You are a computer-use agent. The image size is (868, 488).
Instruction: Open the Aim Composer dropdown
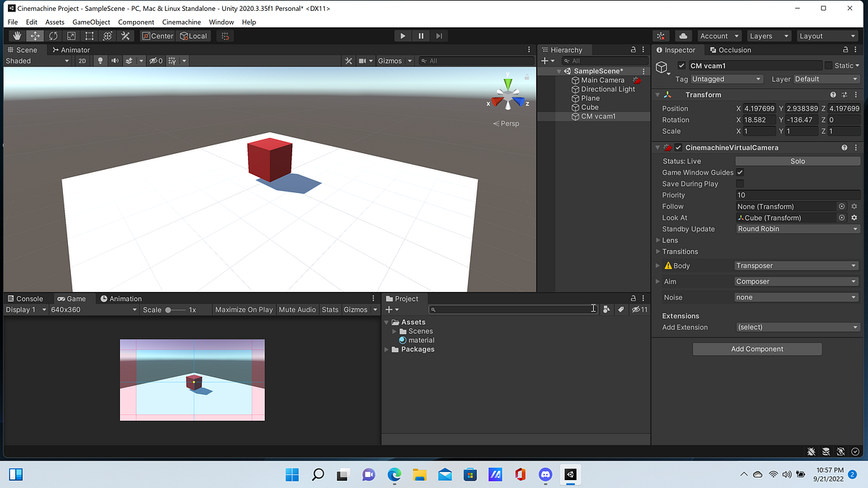tap(797, 282)
